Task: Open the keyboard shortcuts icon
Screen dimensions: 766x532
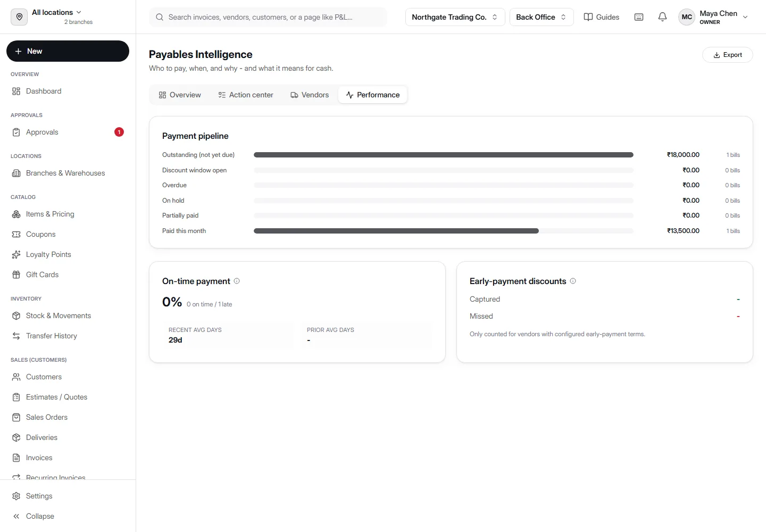Action: click(639, 17)
